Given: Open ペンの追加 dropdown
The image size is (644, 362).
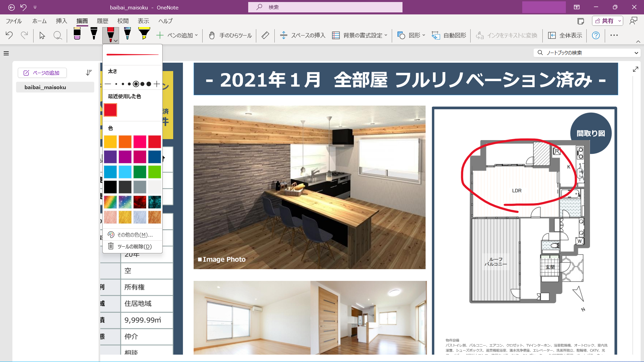Looking at the screenshot, I should 177,35.
